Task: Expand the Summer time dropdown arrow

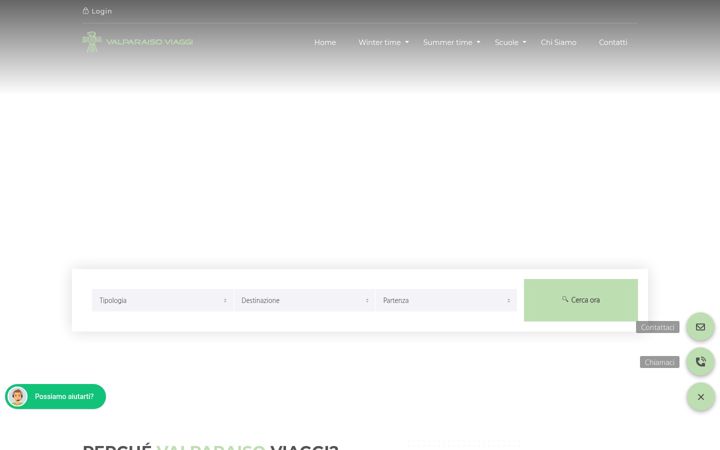Action: [x=478, y=42]
